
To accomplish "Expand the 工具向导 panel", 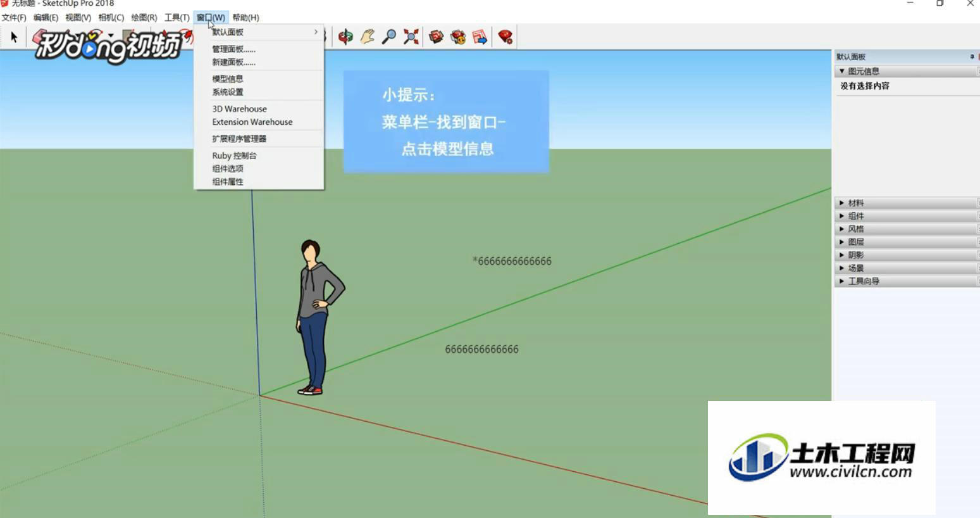I will pos(907,281).
